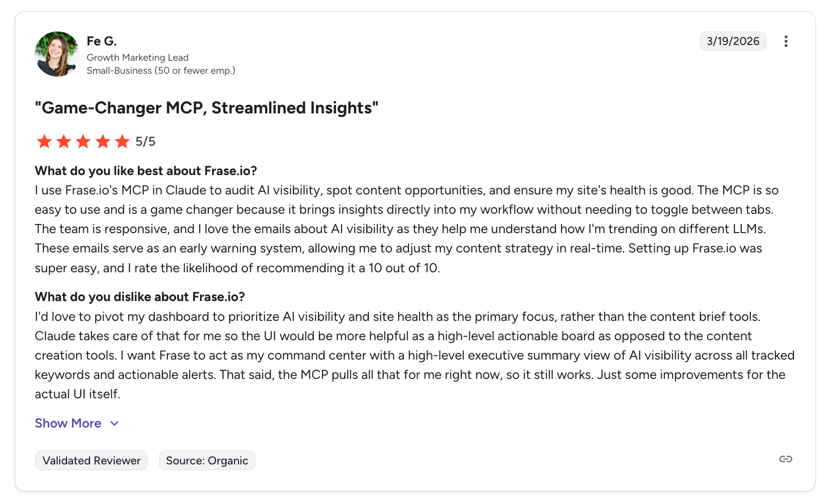Click the Source: Organic badge

[207, 460]
